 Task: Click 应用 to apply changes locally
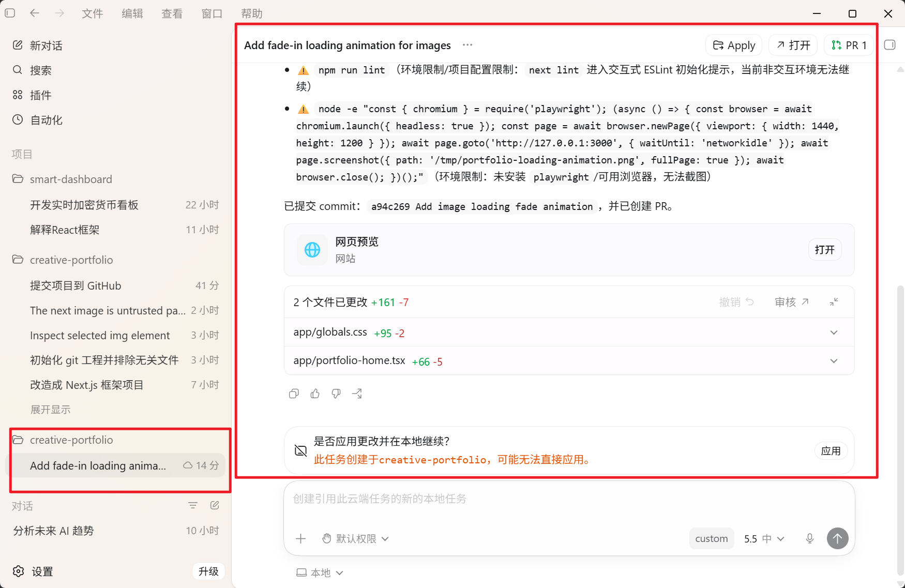(831, 451)
